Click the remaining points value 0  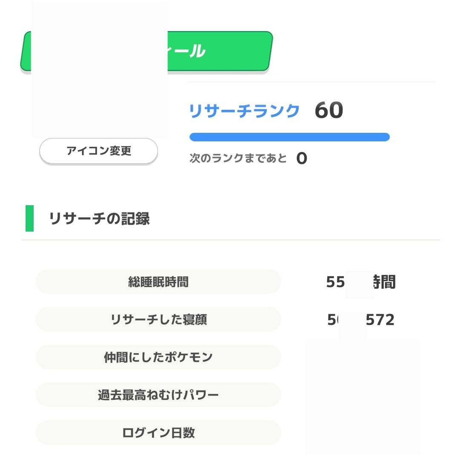click(302, 159)
